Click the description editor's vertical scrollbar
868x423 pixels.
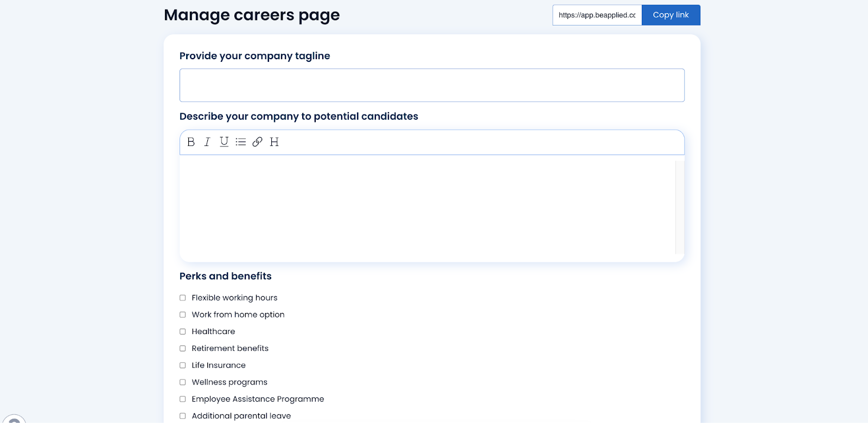tap(679, 207)
